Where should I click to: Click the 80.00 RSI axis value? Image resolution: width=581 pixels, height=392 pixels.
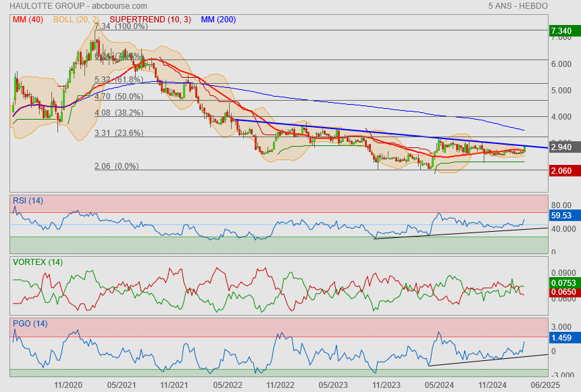click(x=561, y=205)
